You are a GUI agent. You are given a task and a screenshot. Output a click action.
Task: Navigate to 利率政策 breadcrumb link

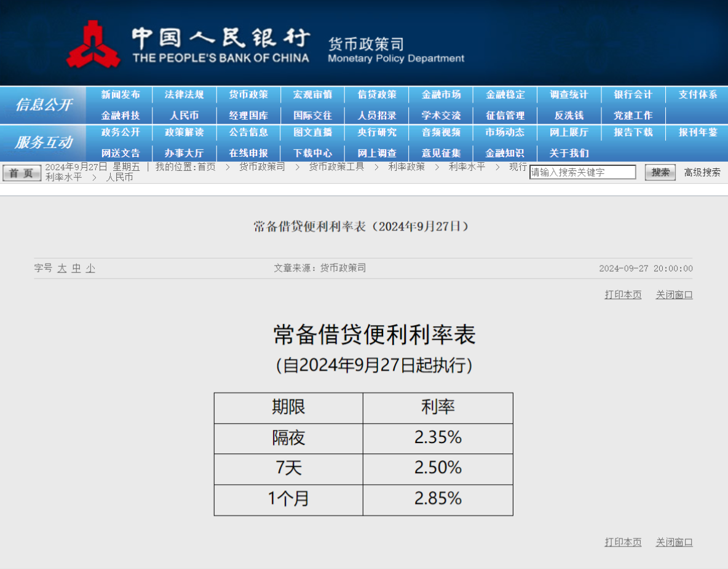coord(406,167)
